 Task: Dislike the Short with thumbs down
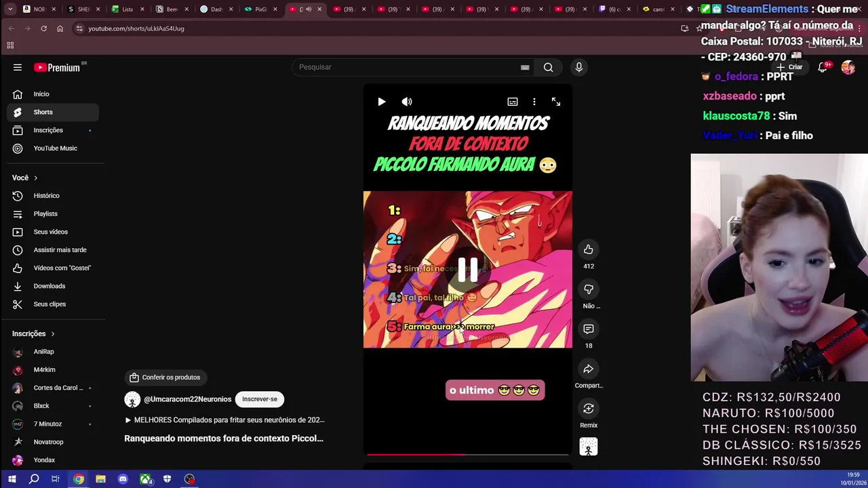(x=589, y=289)
